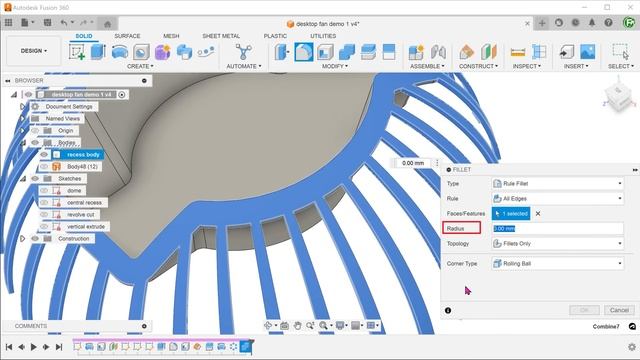Click the Look At camera icon in the navigation bar
Screen dimensions: 640x360
(x=284, y=325)
